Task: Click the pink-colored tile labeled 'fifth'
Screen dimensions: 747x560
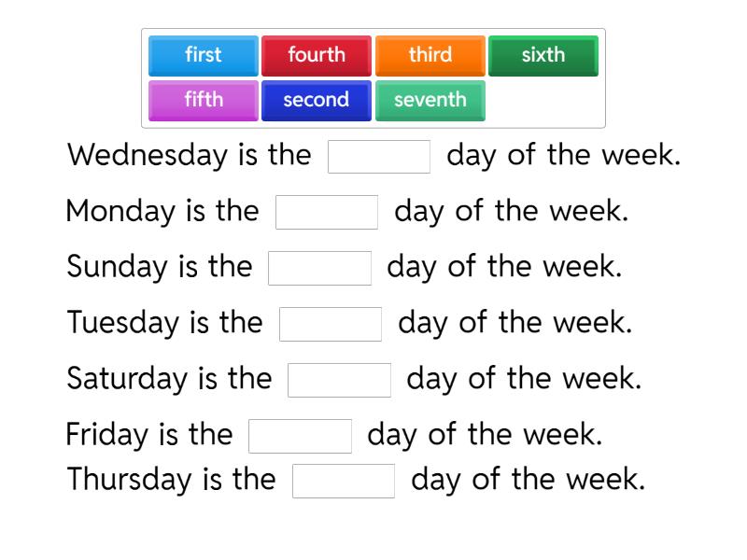Action: pyautogui.click(x=203, y=100)
